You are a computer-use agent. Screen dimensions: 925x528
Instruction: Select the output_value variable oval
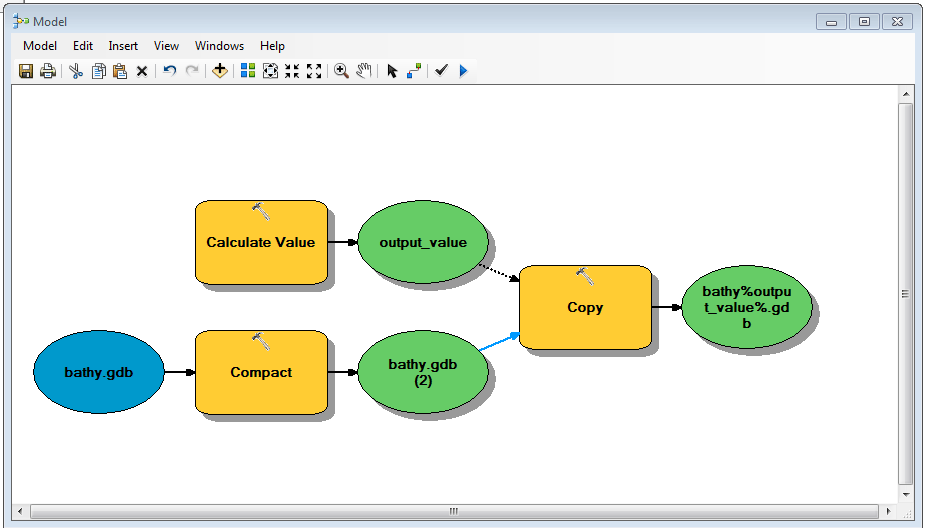coord(422,242)
